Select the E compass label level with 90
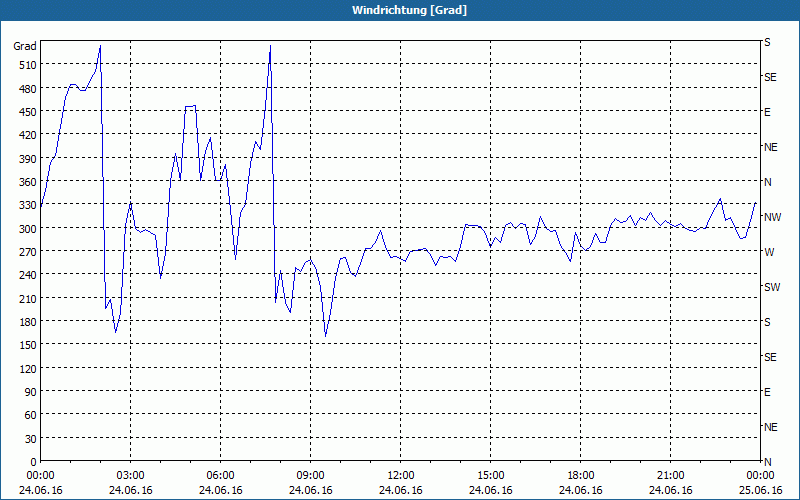Screen dimensions: 800x500 pos(767,392)
